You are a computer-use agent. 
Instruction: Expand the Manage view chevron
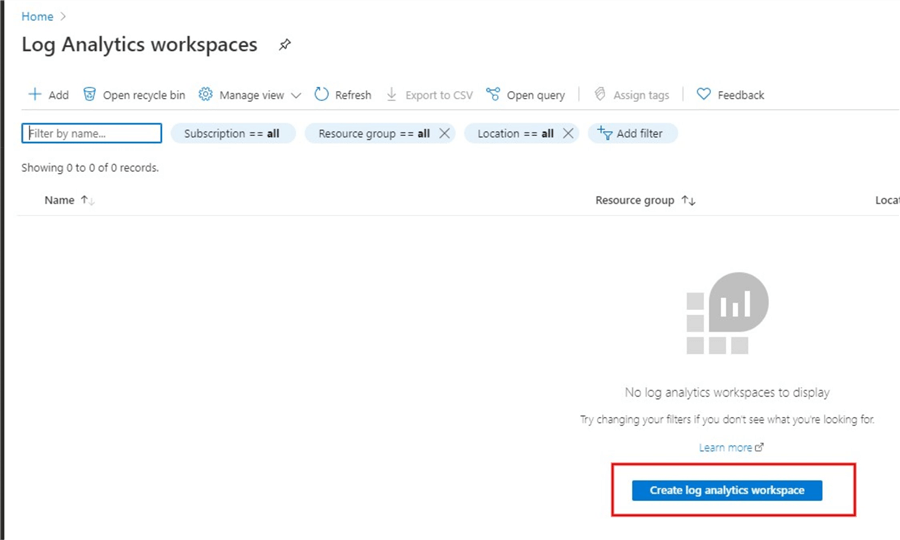tap(296, 95)
